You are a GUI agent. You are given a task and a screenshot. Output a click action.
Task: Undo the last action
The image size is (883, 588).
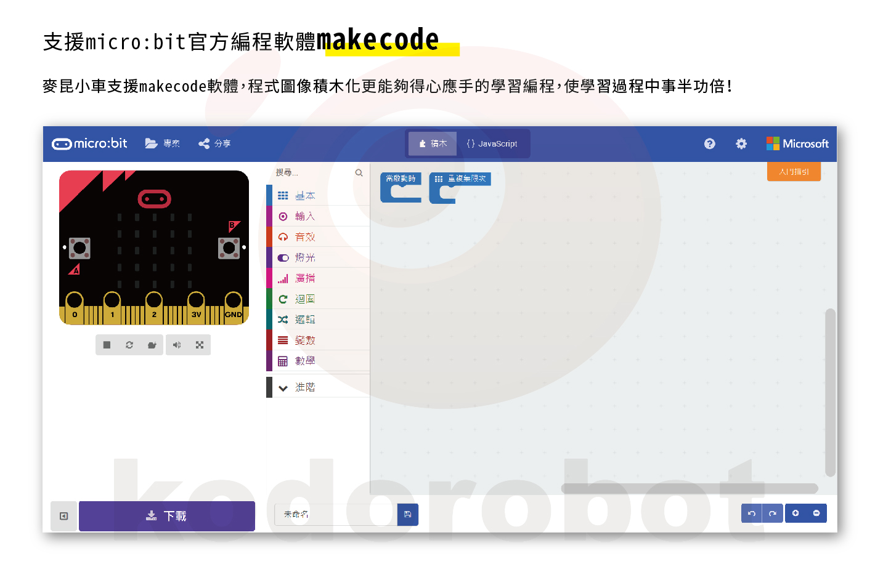(752, 513)
